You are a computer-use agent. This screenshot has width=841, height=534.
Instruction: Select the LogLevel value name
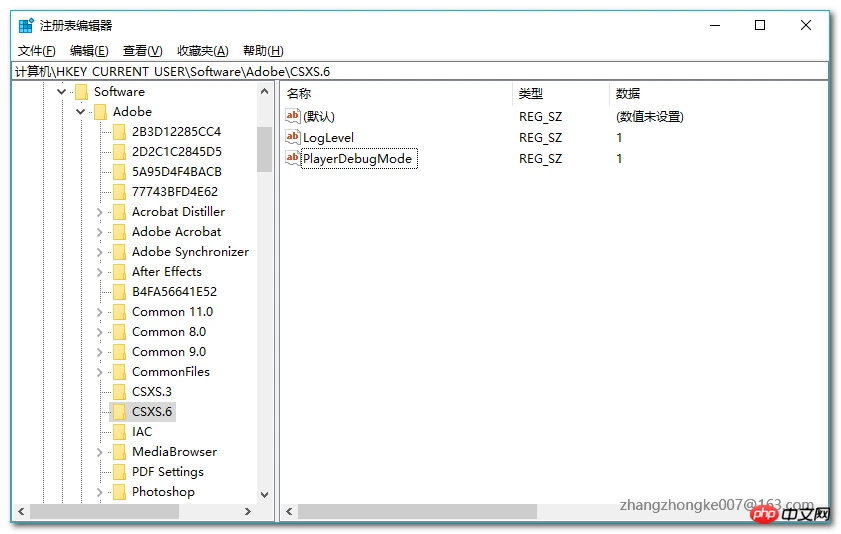pos(328,138)
